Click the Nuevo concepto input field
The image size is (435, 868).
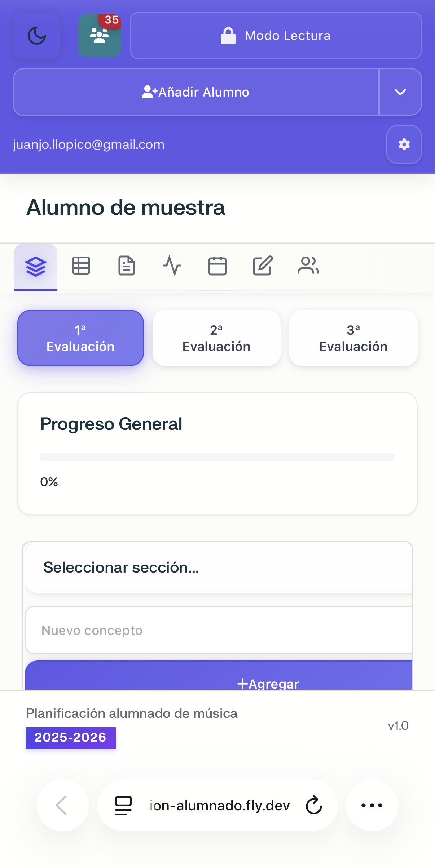(219, 630)
